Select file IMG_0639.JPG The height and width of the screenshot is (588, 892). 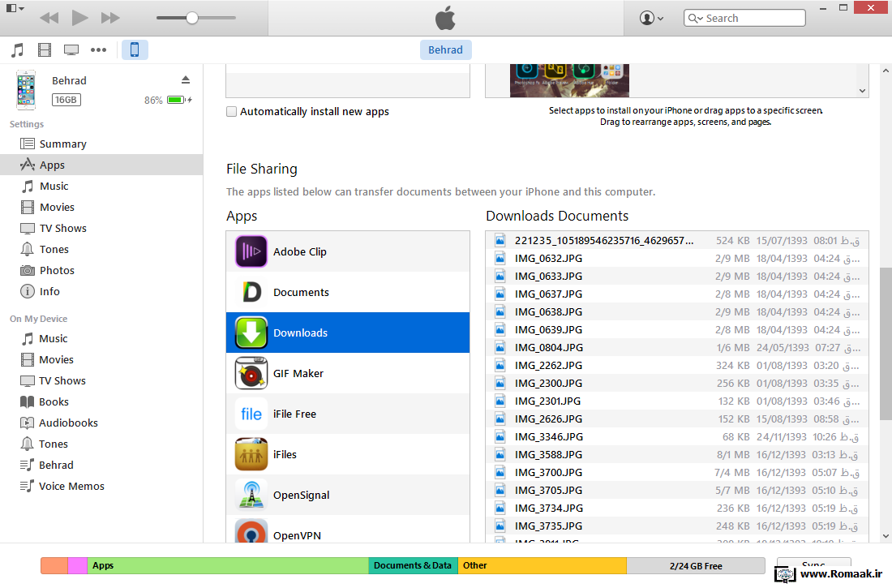click(x=677, y=329)
